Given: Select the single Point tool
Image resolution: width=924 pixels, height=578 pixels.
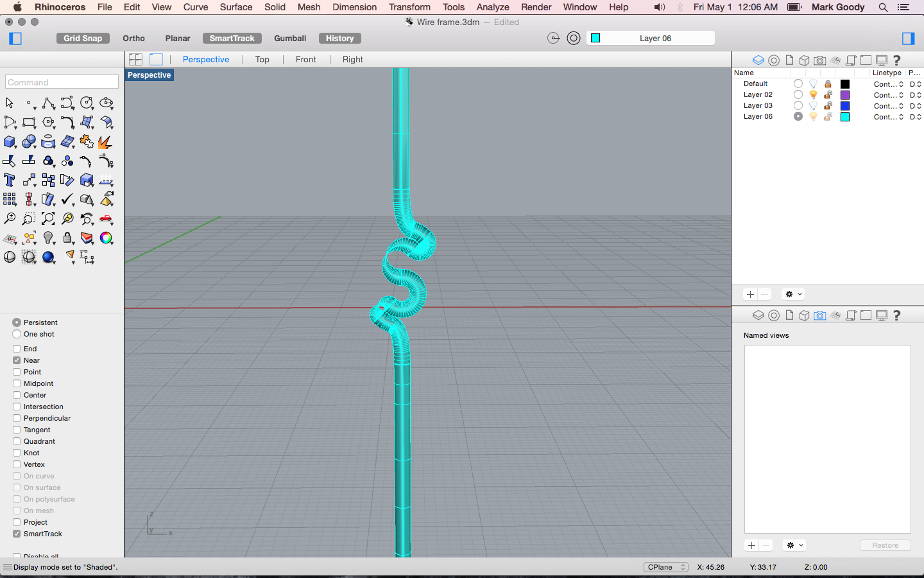Looking at the screenshot, I should pos(29,103).
